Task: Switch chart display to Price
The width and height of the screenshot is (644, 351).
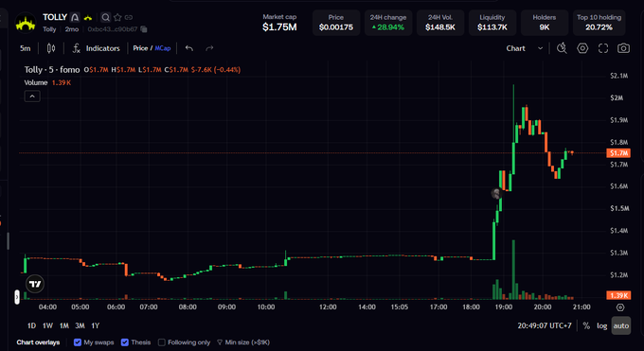Action: (x=140, y=48)
